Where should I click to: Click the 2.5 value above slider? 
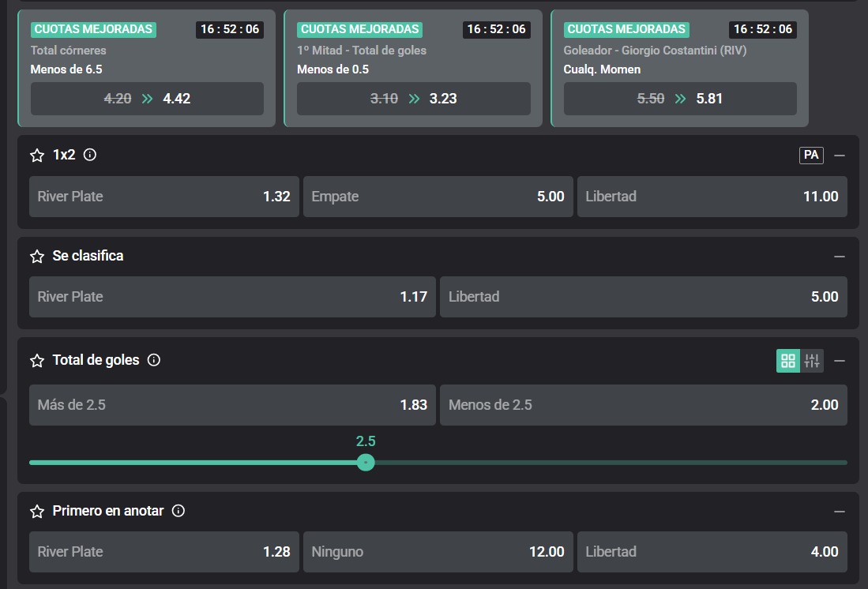click(366, 441)
